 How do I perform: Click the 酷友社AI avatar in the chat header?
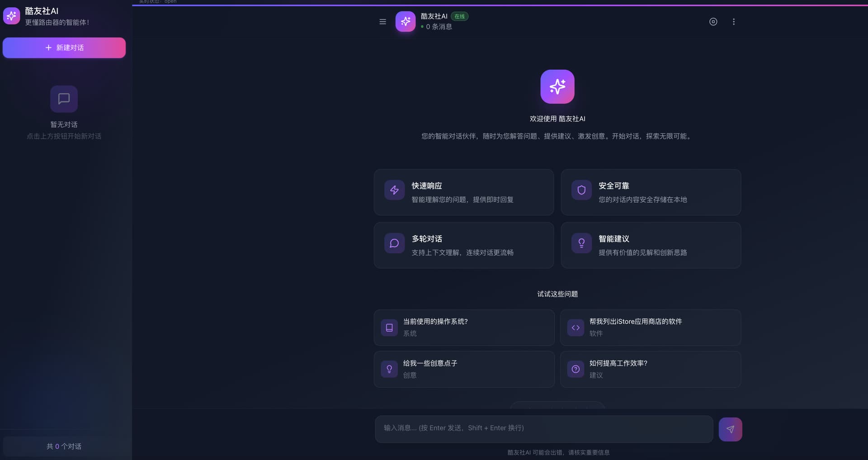pos(406,22)
